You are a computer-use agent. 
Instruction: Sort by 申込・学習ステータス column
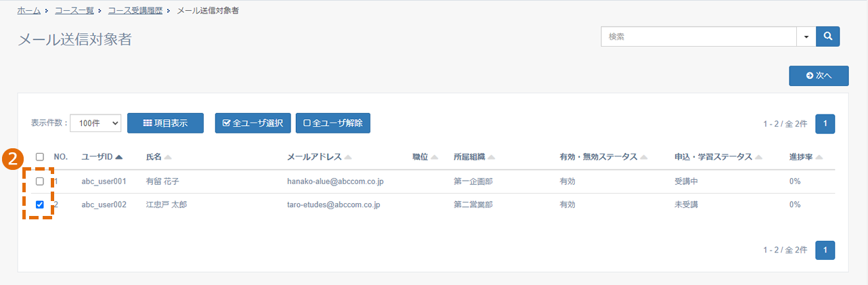[718, 157]
